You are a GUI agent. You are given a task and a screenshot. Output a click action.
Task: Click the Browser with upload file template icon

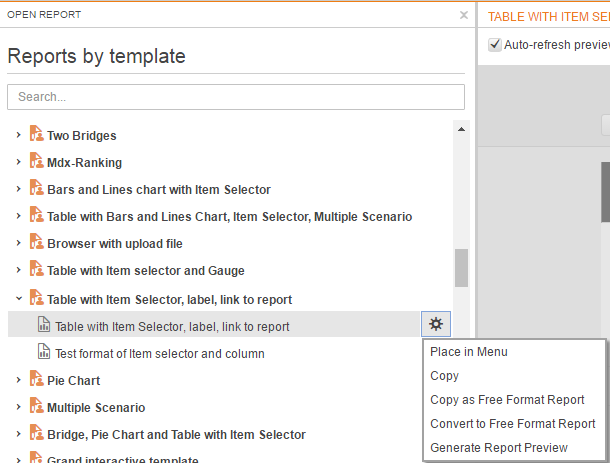[x=36, y=241]
